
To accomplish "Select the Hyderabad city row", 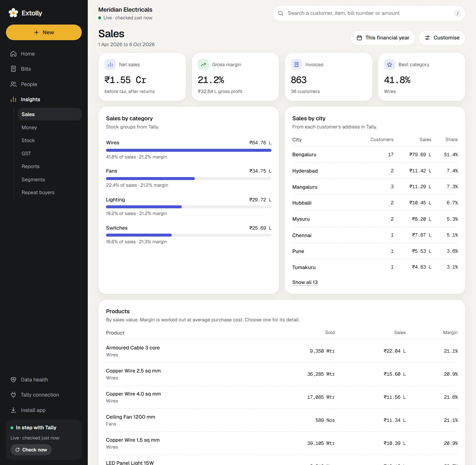I will (375, 171).
